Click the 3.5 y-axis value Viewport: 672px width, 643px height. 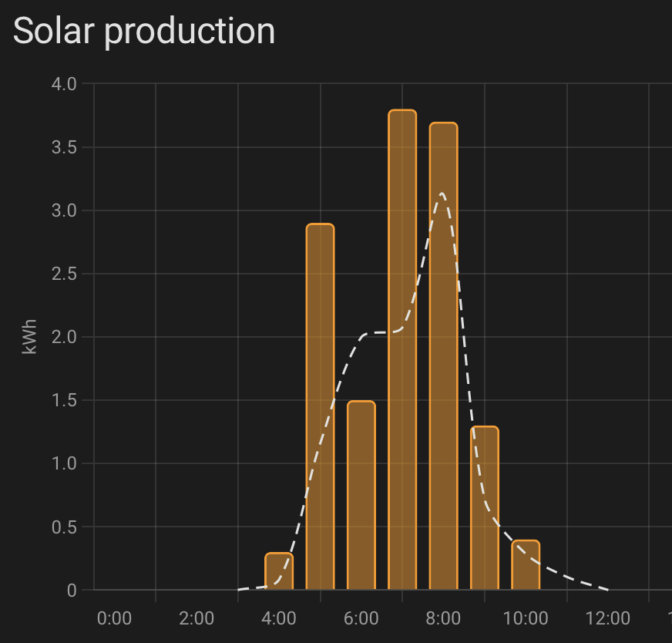pos(64,147)
